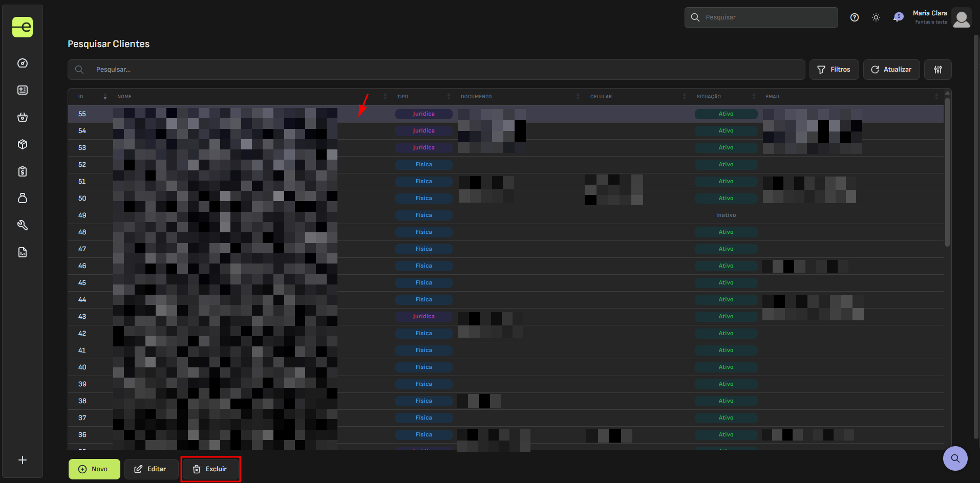Click the plus icon at sidebar bottom
This screenshot has height=483, width=980.
(x=23, y=460)
